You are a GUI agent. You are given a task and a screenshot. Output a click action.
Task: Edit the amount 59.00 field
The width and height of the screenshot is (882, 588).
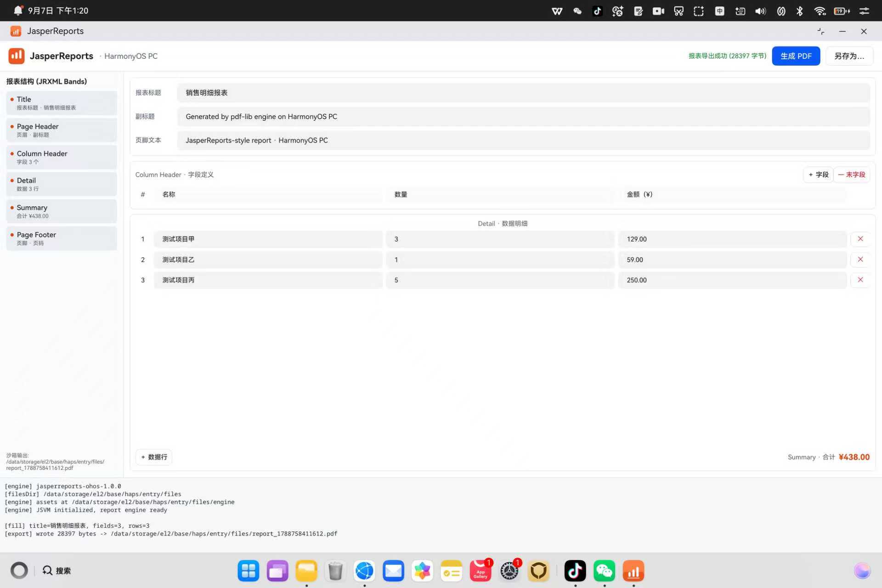[x=732, y=260]
